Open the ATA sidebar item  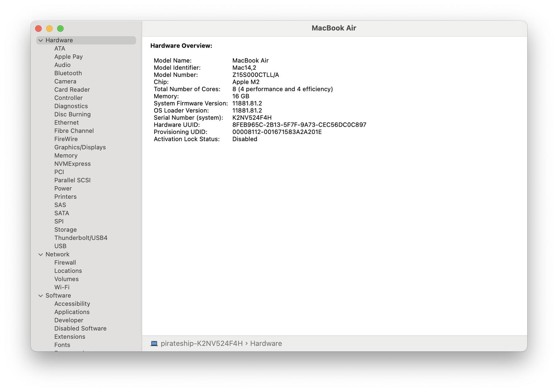[x=60, y=49]
